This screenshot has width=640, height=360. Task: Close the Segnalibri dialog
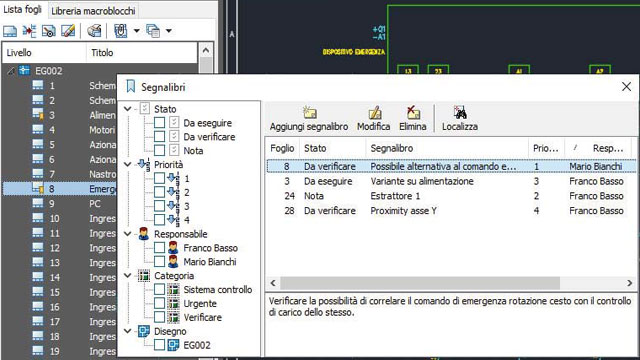pos(626,87)
